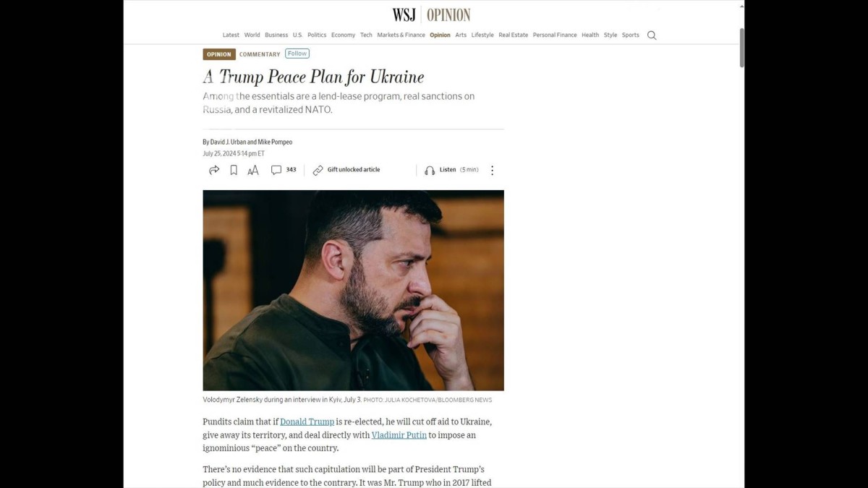Click the Zelensky article photo

pos(353,290)
